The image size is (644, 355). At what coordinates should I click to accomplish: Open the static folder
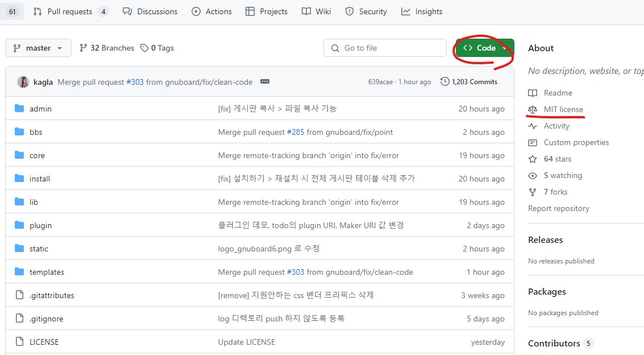click(x=39, y=249)
